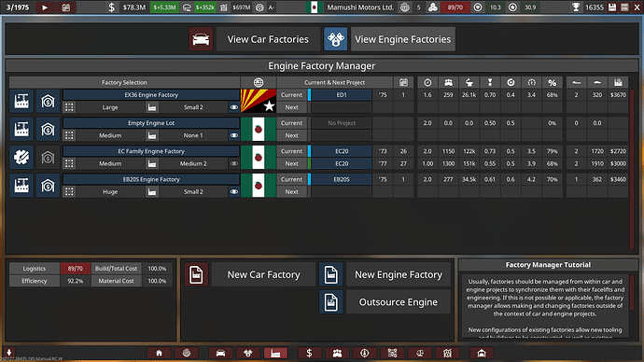
Task: Click hexagon cost icon for EX36 Engine Factory
Action: point(48,101)
